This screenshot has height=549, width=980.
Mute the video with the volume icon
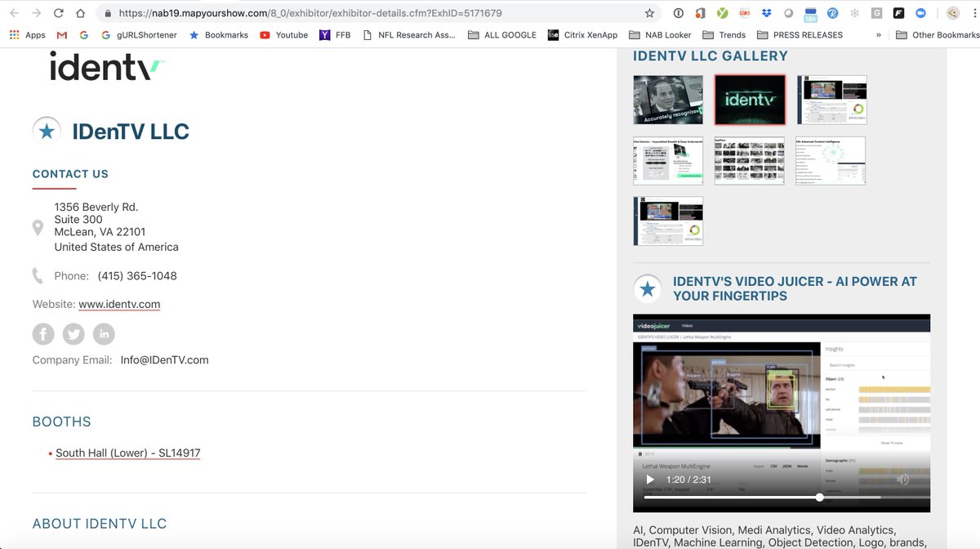pyautogui.click(x=902, y=480)
